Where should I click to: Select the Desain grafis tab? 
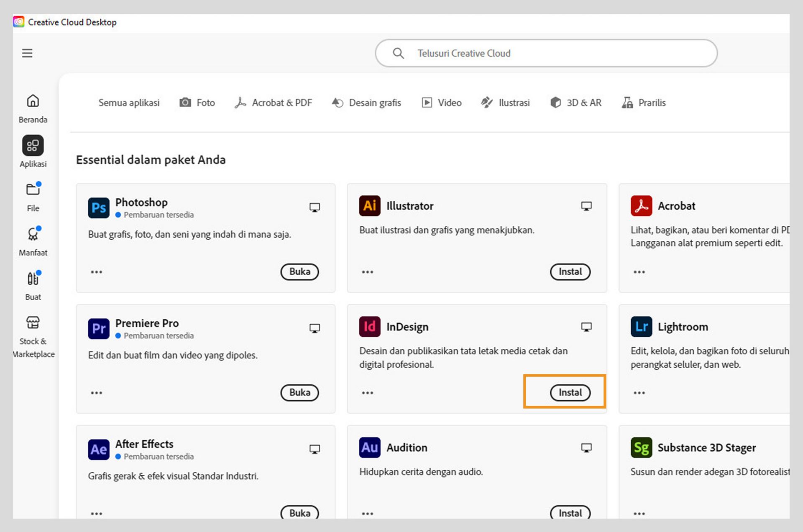pyautogui.click(x=366, y=102)
